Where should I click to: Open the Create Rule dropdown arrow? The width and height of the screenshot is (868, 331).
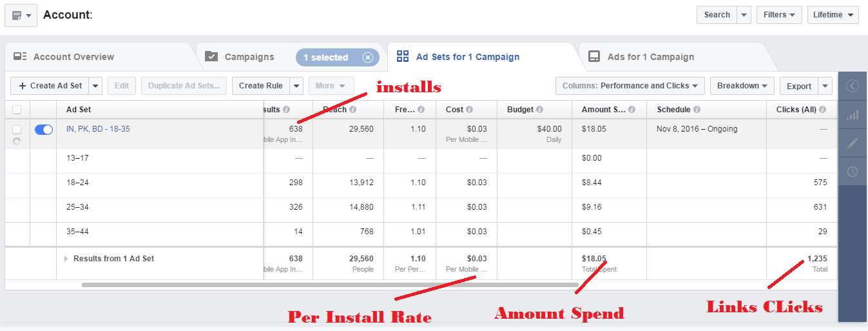tap(296, 86)
